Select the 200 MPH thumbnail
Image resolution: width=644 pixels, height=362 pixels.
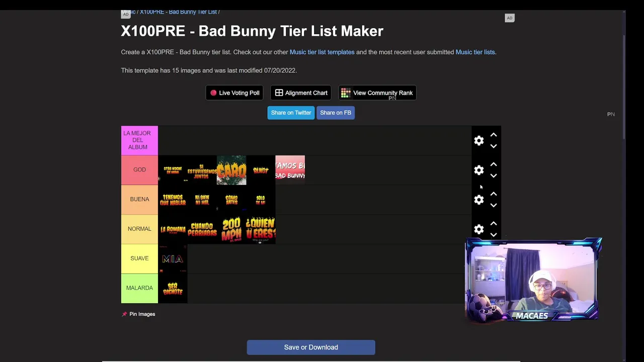click(231, 229)
